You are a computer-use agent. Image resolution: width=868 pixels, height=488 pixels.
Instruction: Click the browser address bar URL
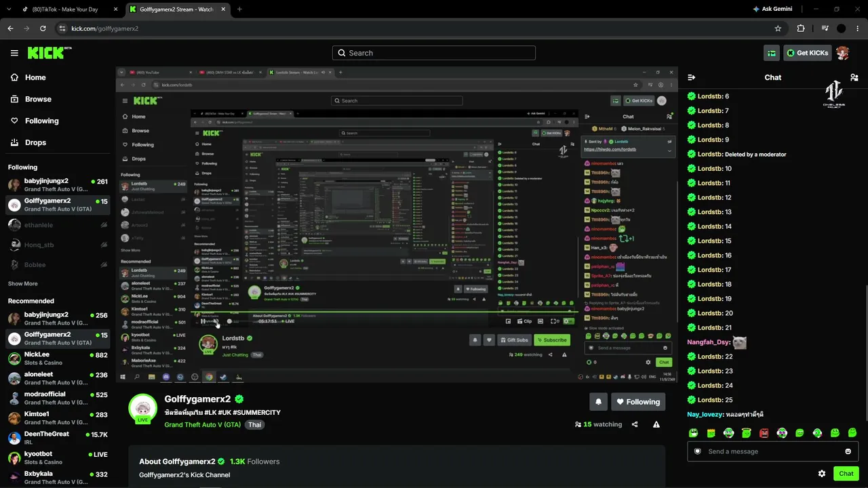(x=105, y=28)
